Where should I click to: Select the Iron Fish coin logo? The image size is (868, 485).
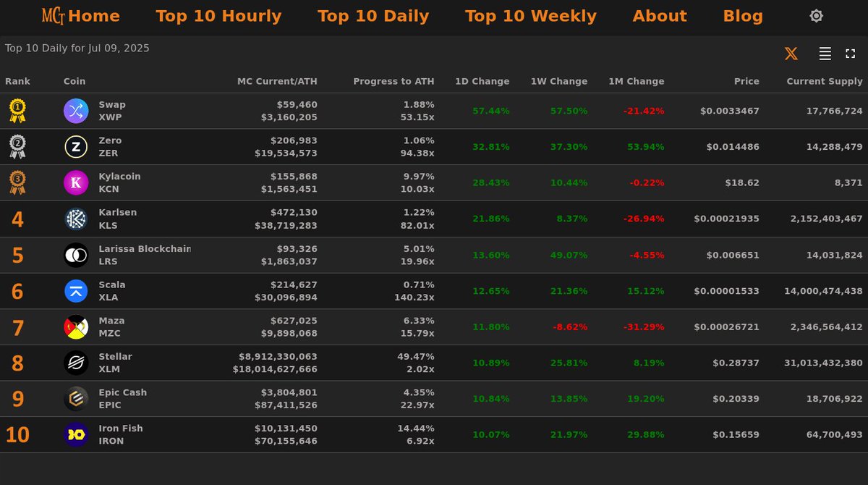75,434
